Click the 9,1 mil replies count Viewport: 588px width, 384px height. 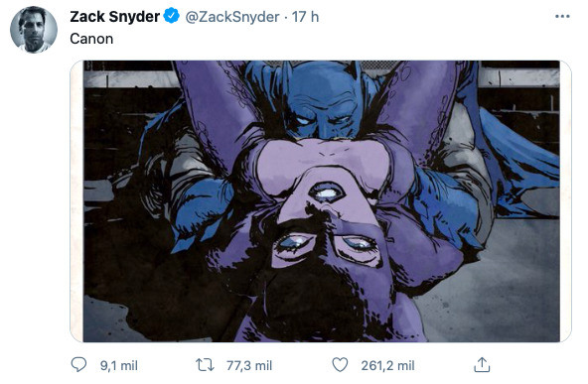coord(119,365)
